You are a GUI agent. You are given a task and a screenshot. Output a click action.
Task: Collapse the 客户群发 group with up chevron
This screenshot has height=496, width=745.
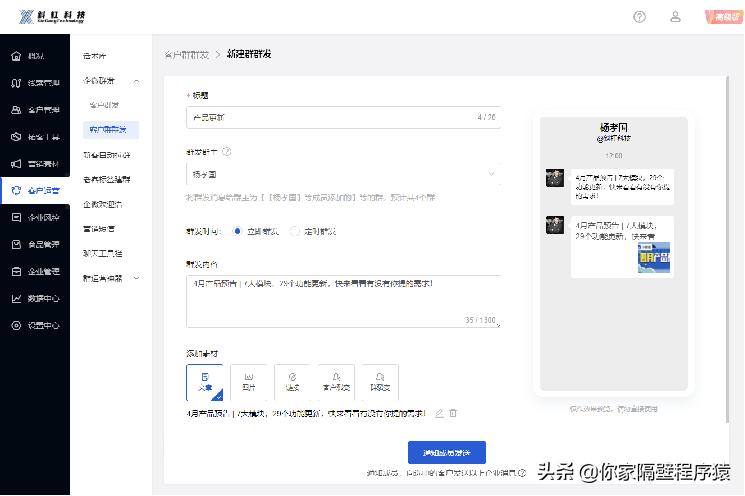pos(136,81)
